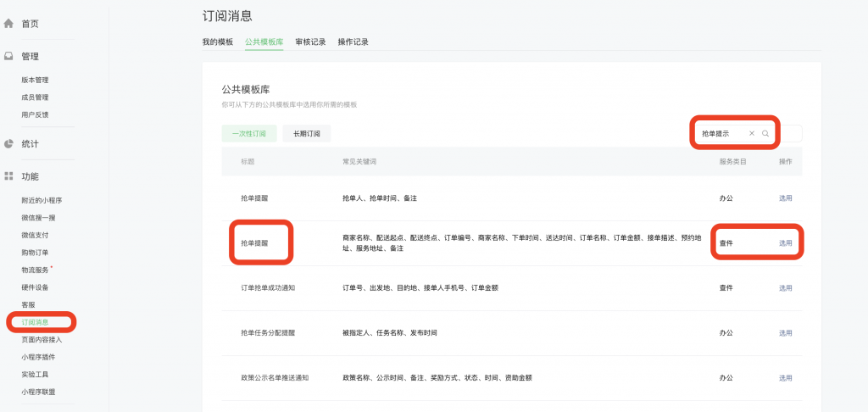Click the inbox icon next to 管理
Image resolution: width=868 pixels, height=412 pixels.
pyautogui.click(x=8, y=57)
